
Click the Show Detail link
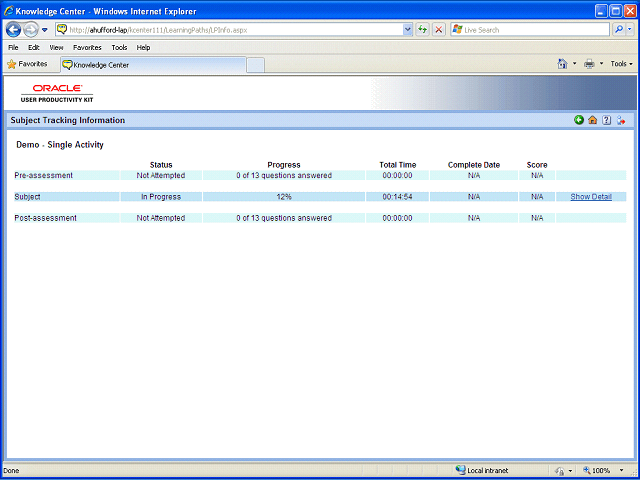[591, 197]
